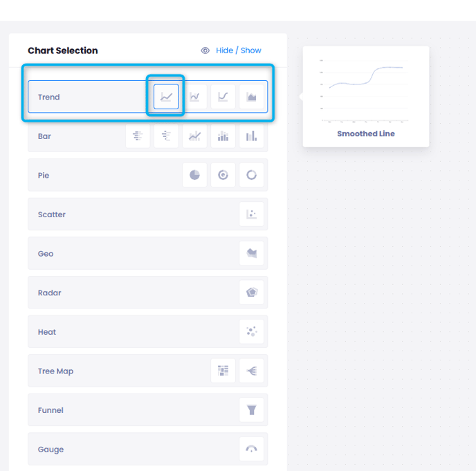Viewport: 476px width, 471px height.
Task: Click the Hide / Show link text
Action: (239, 50)
